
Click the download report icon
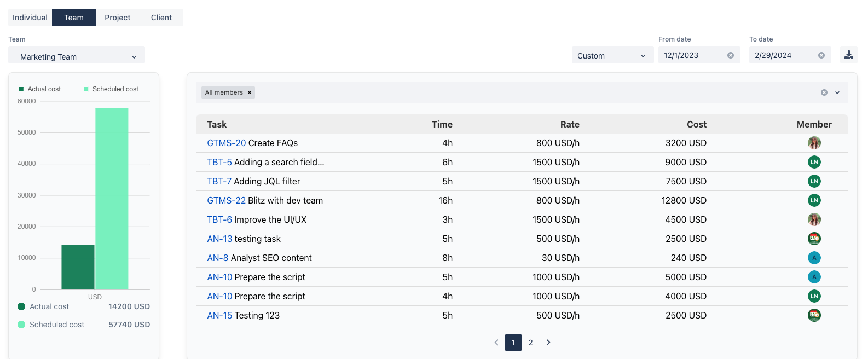(x=848, y=55)
